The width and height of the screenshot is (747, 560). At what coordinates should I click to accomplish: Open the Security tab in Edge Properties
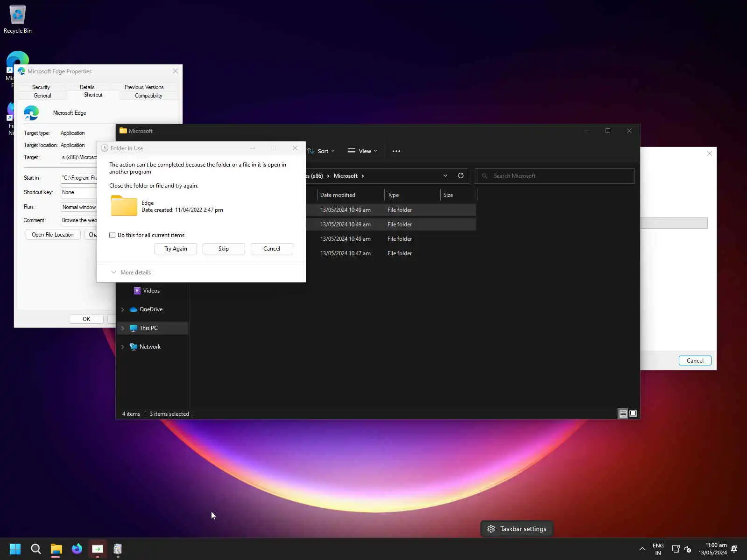[x=41, y=87]
